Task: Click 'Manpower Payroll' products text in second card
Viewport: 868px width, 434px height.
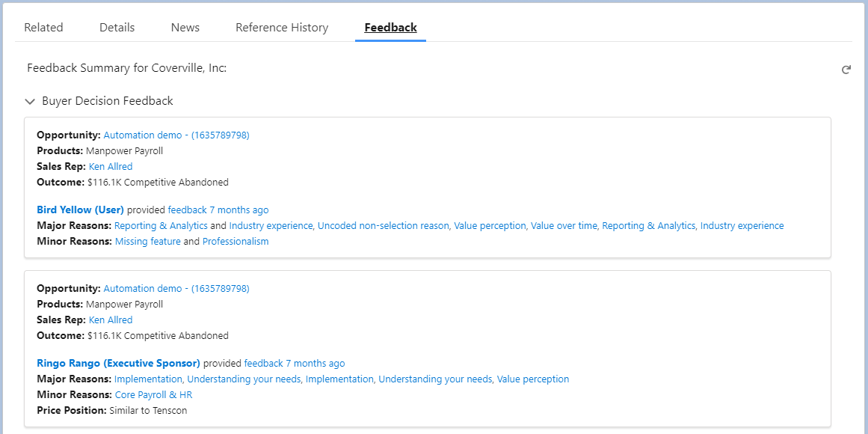Action: pyautogui.click(x=125, y=305)
